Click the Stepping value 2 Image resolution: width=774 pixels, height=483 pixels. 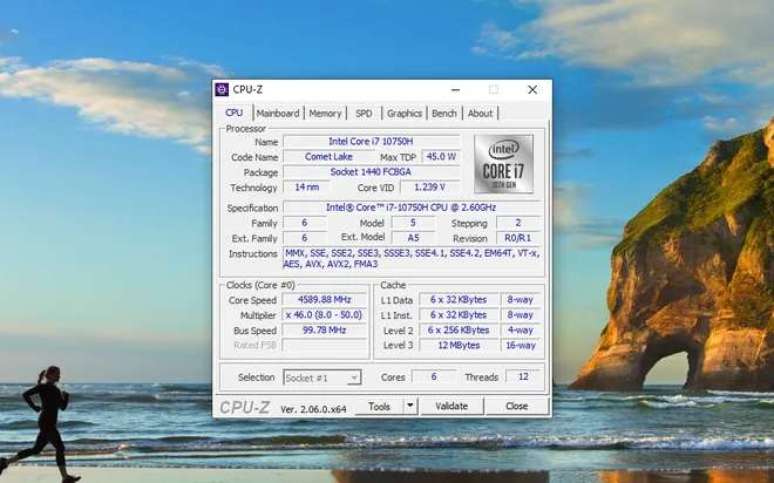click(x=519, y=223)
